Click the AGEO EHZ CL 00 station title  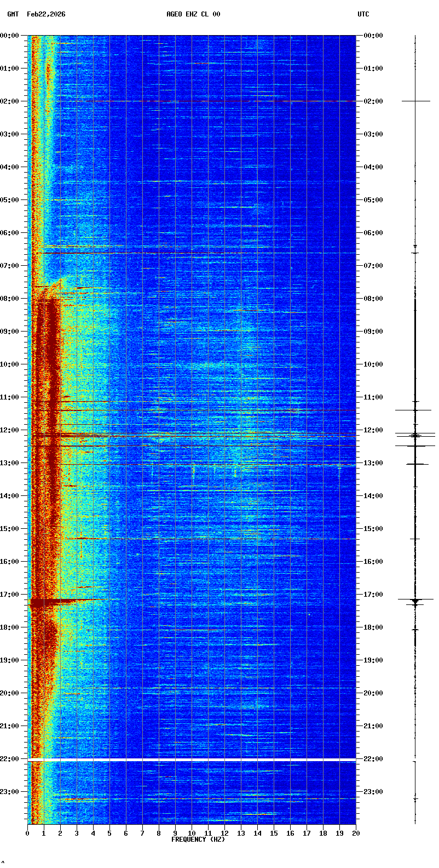click(x=193, y=14)
